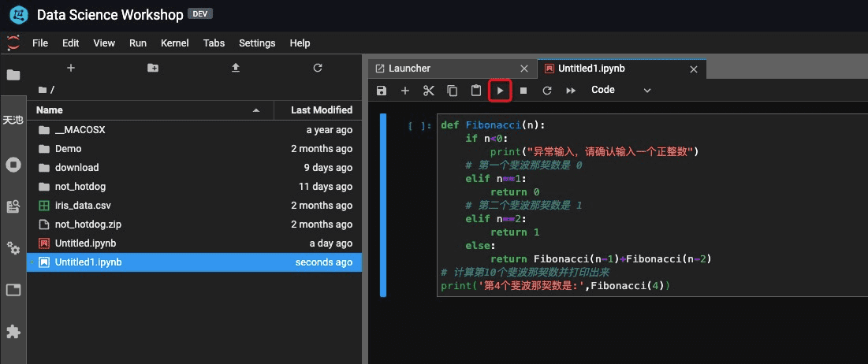The height and width of the screenshot is (364, 868).
Task: Open the File menu
Action: coord(40,43)
